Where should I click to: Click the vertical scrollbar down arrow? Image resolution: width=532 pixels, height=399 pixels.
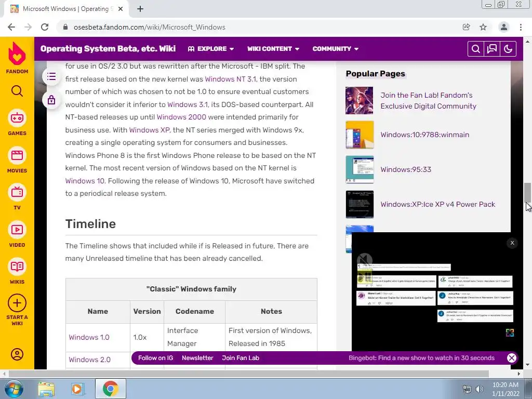[x=527, y=365]
